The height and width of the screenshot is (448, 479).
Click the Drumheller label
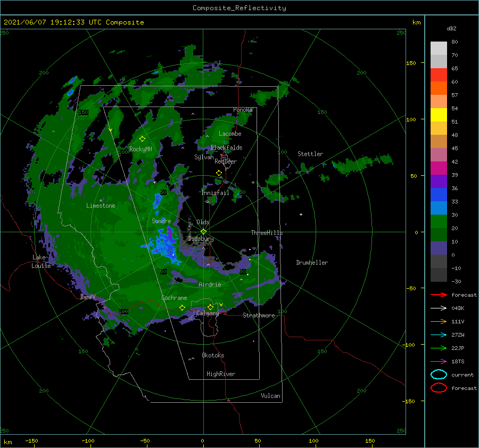pyautogui.click(x=312, y=263)
